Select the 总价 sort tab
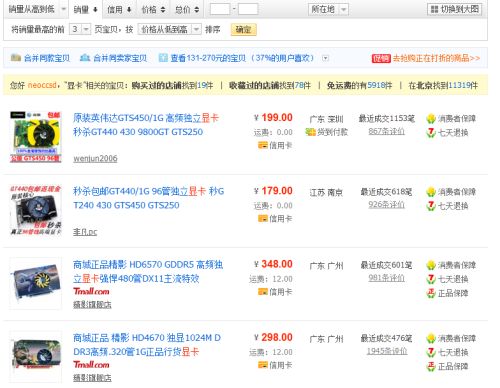The width and height of the screenshot is (500, 388). tap(187, 10)
